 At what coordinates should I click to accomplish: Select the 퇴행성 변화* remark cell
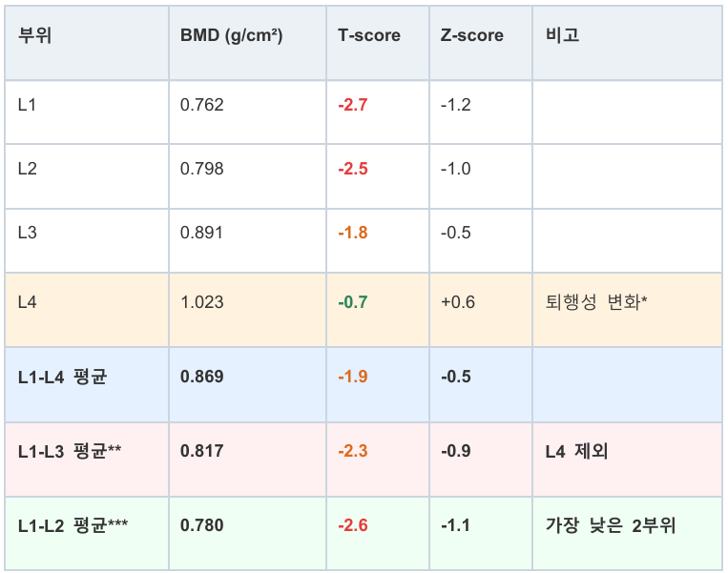pos(596,302)
